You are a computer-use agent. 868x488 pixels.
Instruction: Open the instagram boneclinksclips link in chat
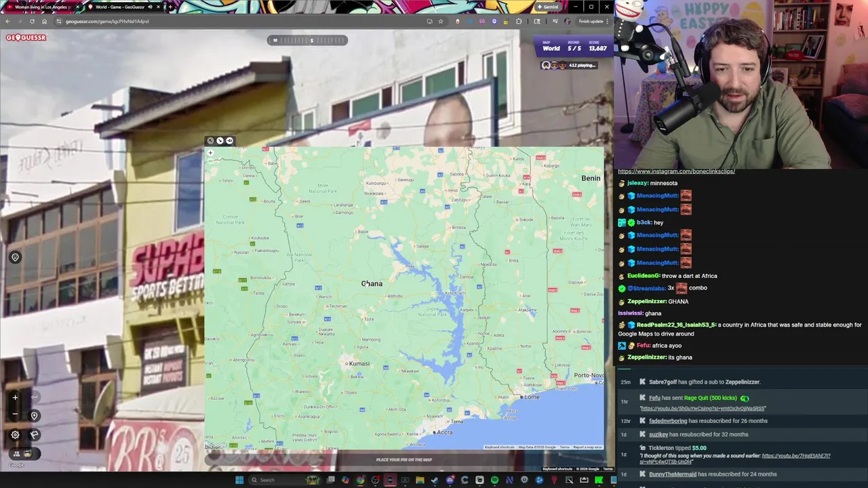(x=676, y=171)
